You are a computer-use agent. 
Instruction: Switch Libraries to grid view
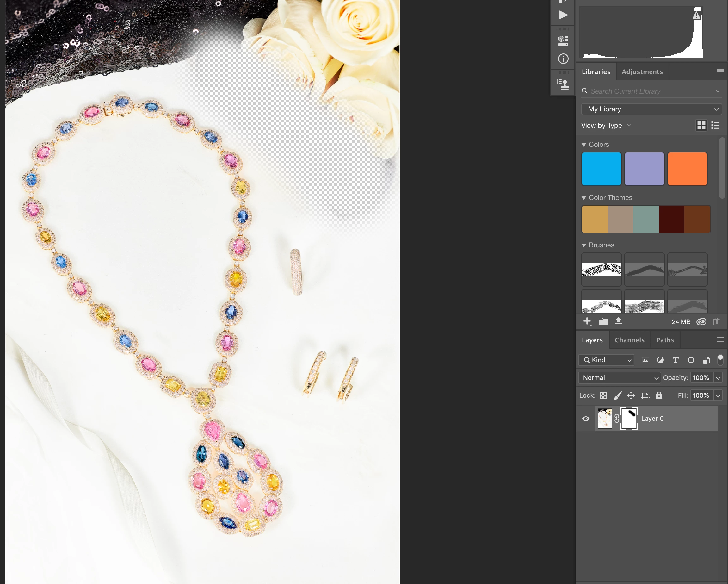click(701, 126)
